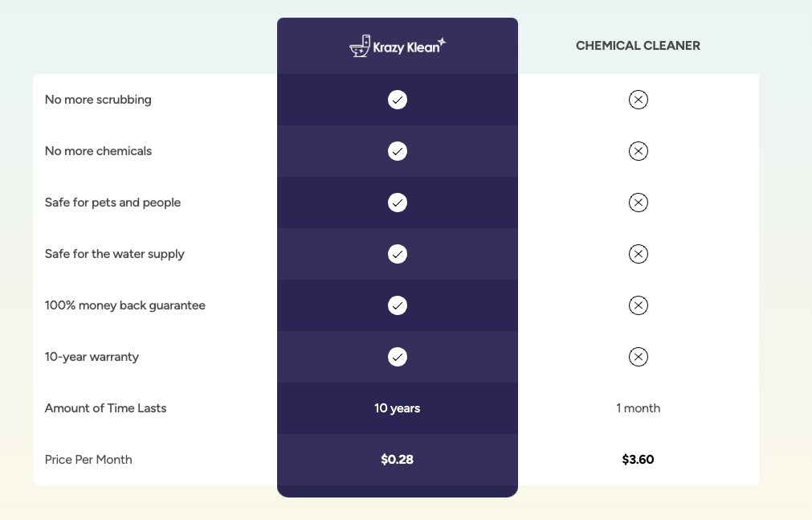
Task: Click checkmark icon for No more scrubbing
Action: click(398, 100)
